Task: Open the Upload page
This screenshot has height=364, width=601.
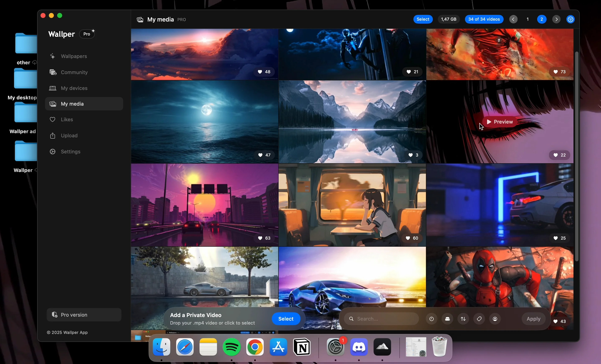Action: coord(84,136)
